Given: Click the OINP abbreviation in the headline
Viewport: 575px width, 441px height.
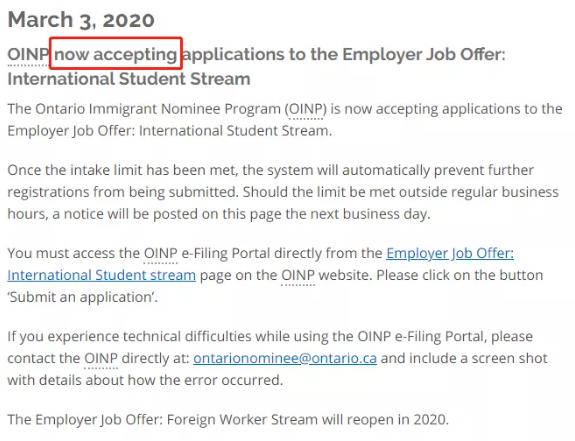Looking at the screenshot, I should (x=28, y=55).
